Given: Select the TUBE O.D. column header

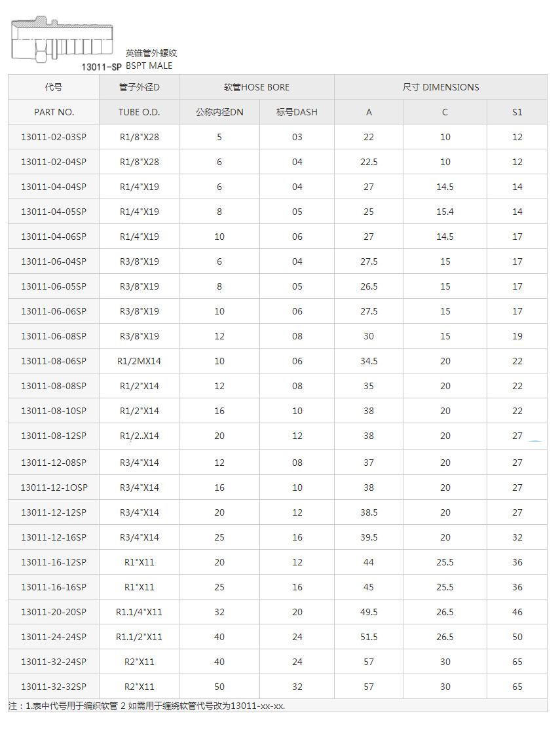Looking at the screenshot, I should point(139,112).
